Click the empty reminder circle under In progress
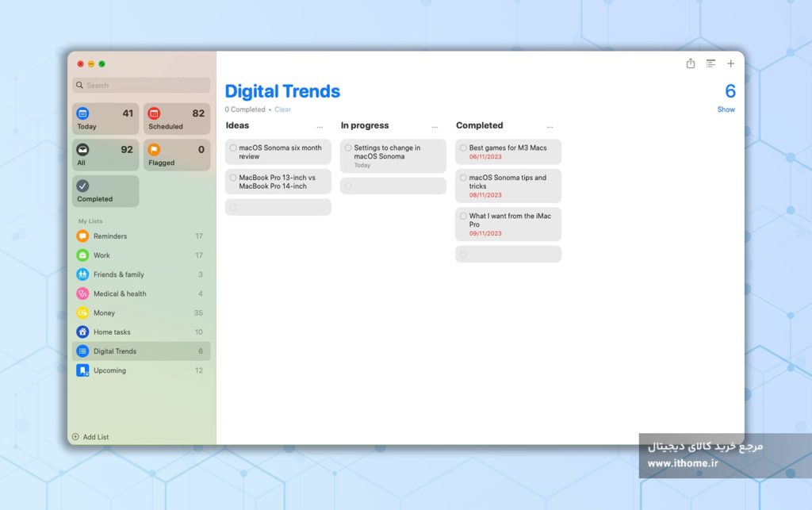This screenshot has width=812, height=510. coord(348,186)
